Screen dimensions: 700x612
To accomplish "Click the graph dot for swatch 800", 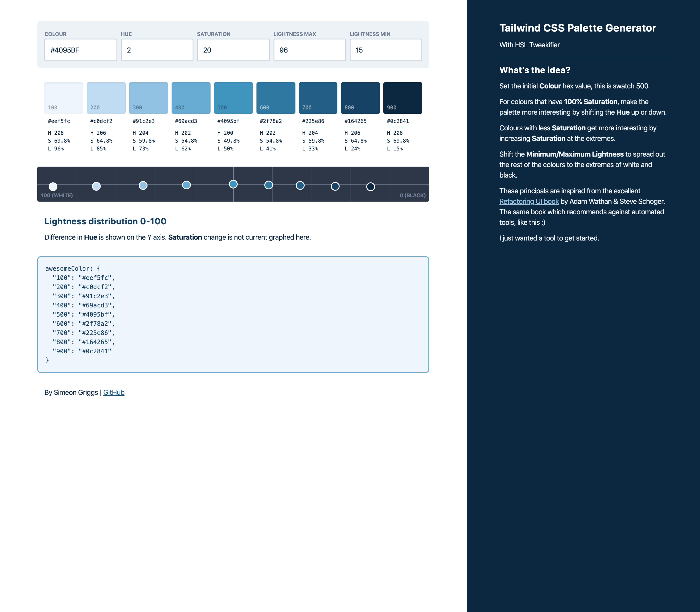I will [335, 187].
